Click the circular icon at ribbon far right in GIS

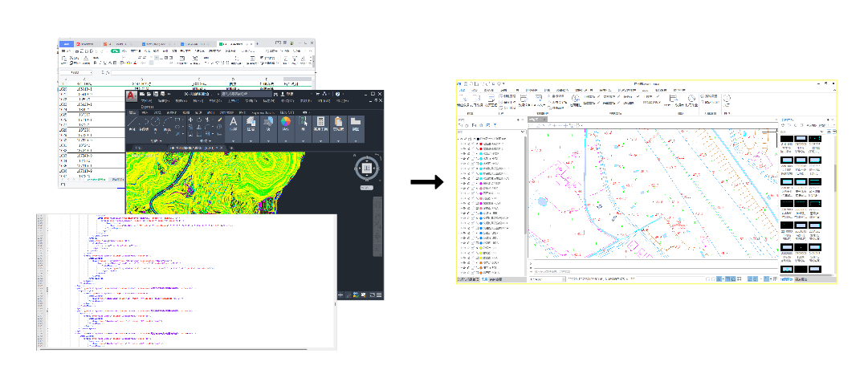(727, 98)
